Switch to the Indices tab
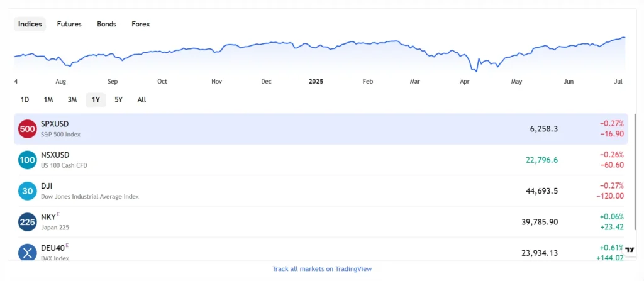 [30, 24]
